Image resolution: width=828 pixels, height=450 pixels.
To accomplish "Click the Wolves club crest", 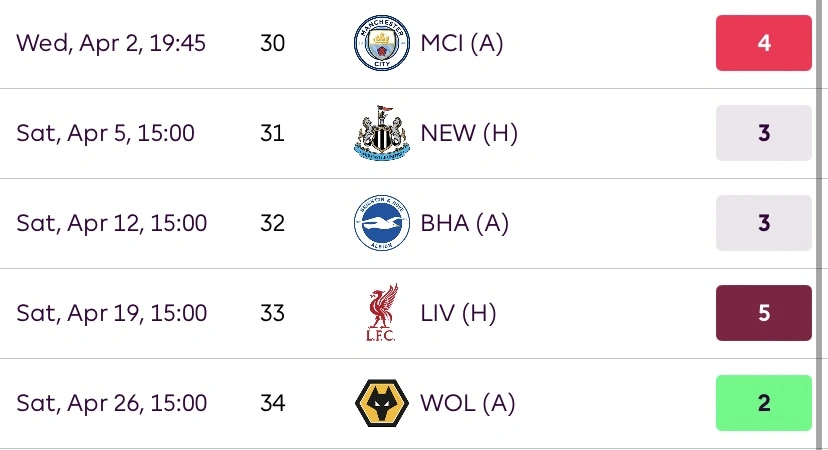I will coord(382,403).
